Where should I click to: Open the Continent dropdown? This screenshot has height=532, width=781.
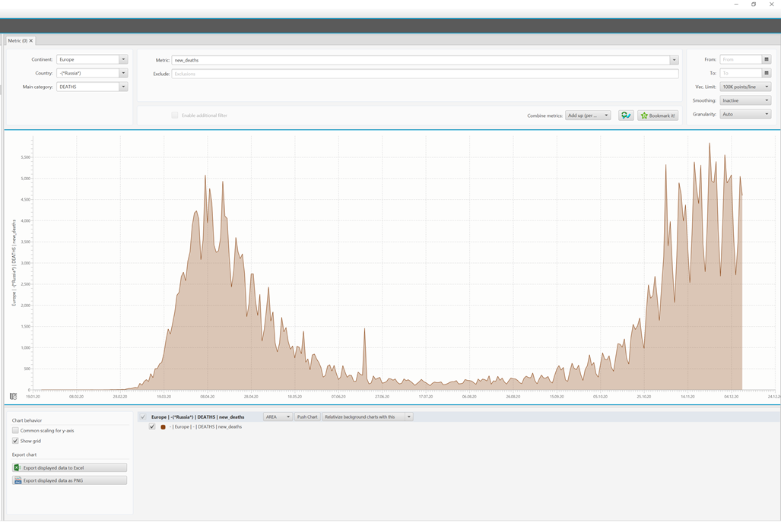(123, 59)
